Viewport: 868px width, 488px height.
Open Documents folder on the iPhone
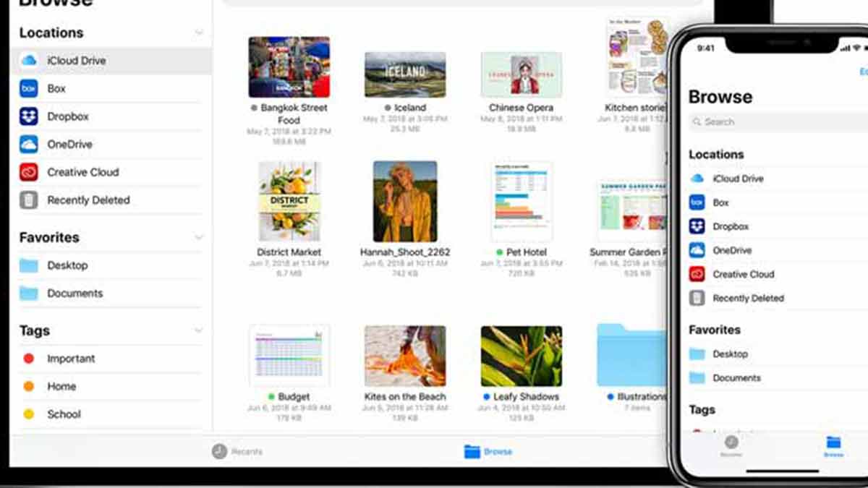pyautogui.click(x=736, y=377)
